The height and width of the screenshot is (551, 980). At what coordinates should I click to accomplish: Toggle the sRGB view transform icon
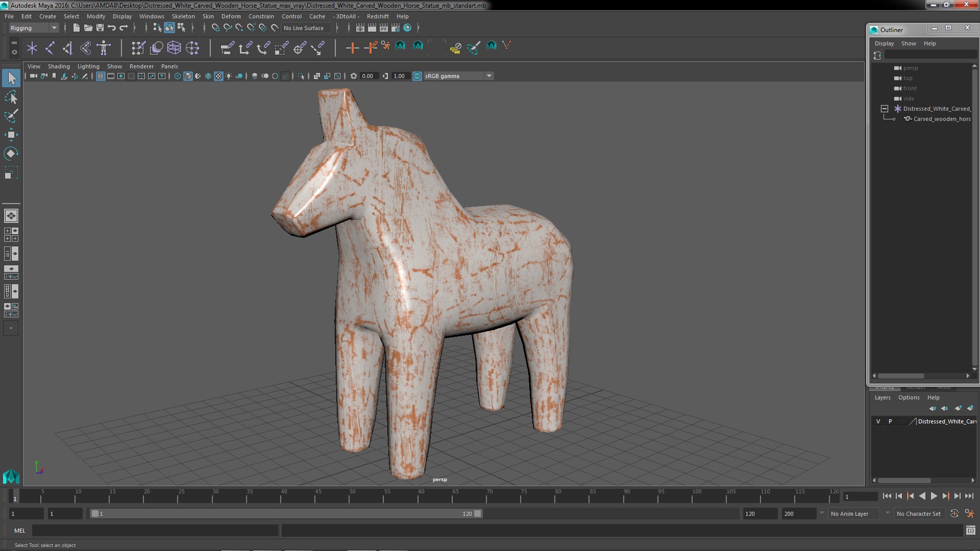click(417, 76)
